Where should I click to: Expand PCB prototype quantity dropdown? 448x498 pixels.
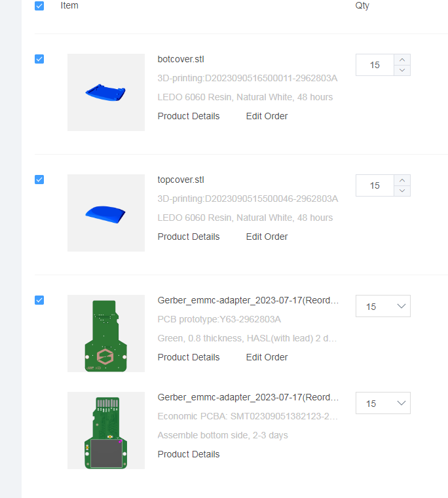click(x=383, y=306)
